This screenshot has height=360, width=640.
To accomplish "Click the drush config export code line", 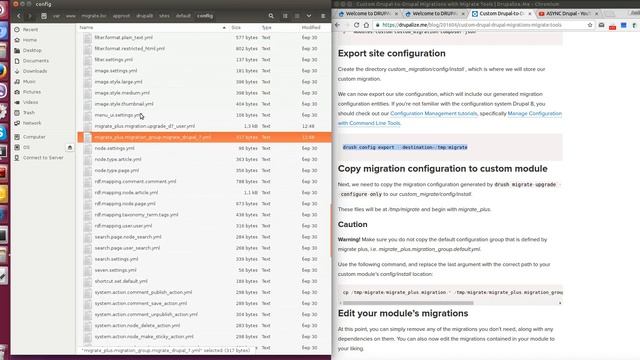I will pos(405,147).
